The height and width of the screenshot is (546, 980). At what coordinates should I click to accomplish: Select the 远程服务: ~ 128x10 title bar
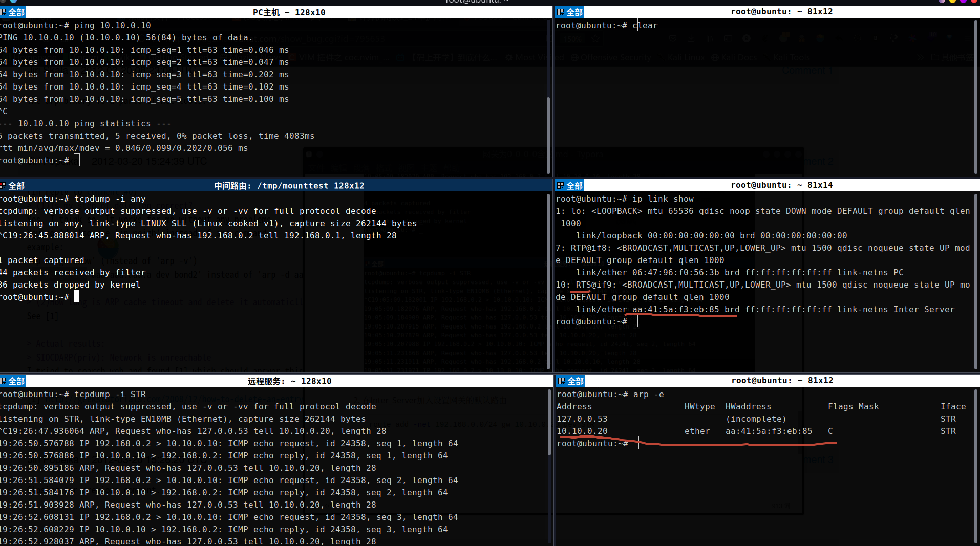pos(289,381)
